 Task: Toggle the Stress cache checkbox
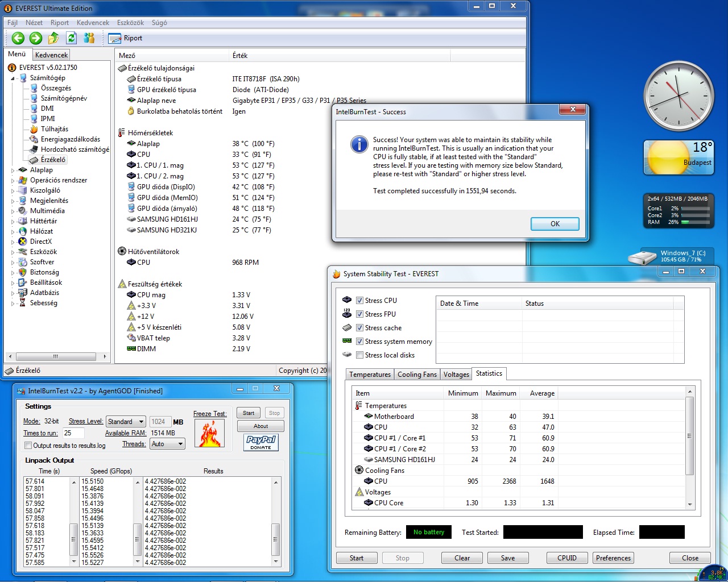(x=359, y=327)
